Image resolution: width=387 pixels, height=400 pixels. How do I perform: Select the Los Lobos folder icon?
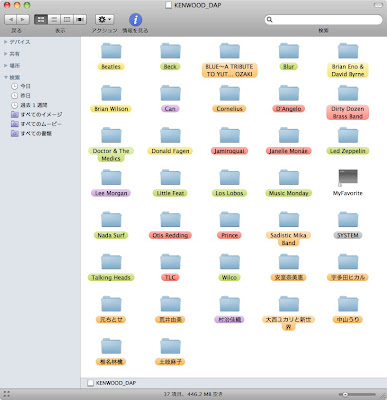230,177
